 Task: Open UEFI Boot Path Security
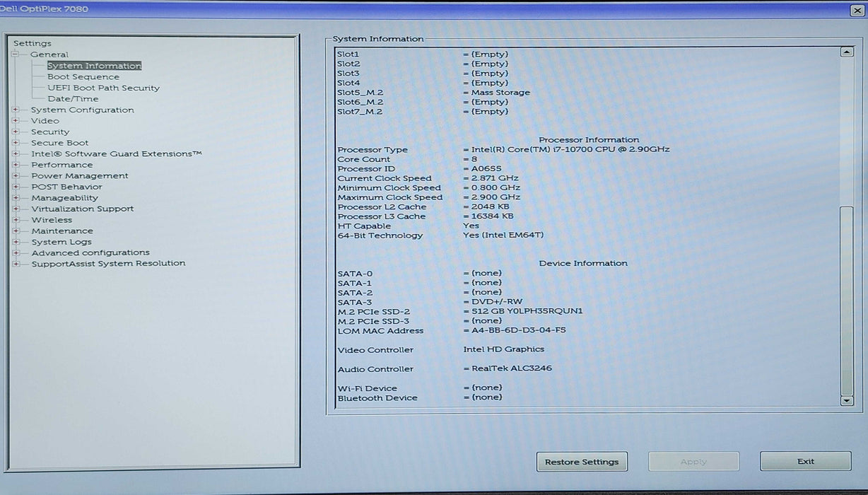(x=103, y=88)
